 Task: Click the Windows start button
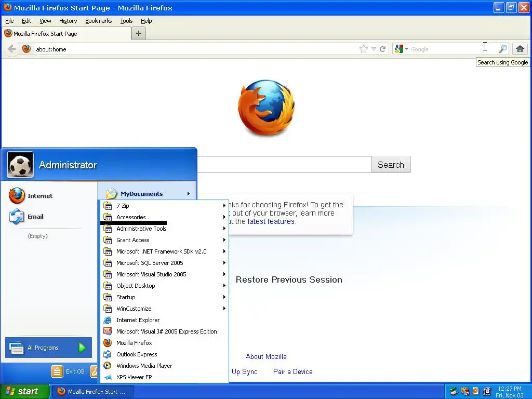coord(24,391)
